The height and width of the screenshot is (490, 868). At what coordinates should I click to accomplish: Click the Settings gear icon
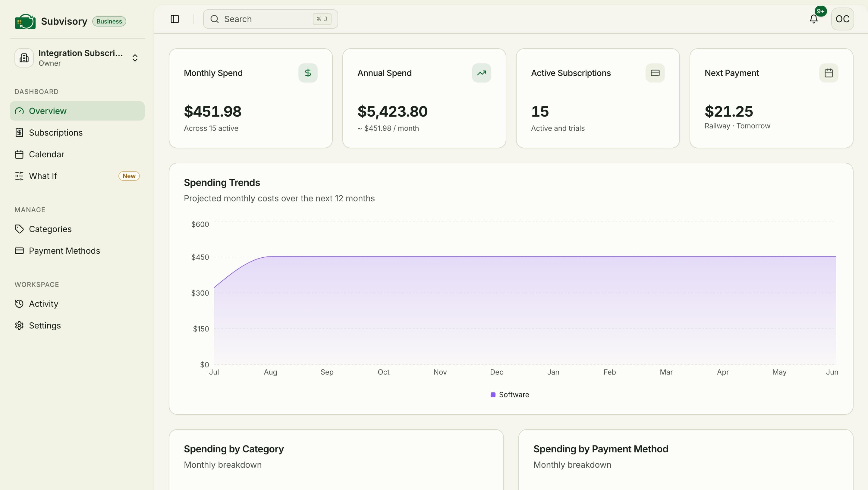tap(19, 325)
